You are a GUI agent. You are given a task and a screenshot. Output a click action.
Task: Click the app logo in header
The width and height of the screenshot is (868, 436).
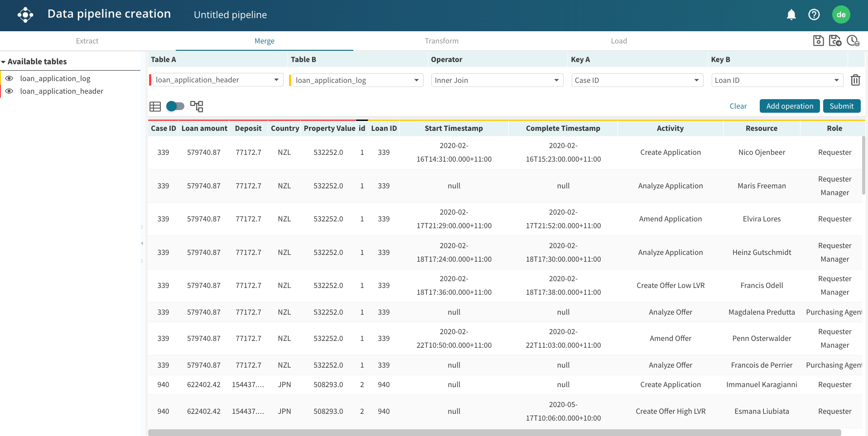tap(25, 15)
